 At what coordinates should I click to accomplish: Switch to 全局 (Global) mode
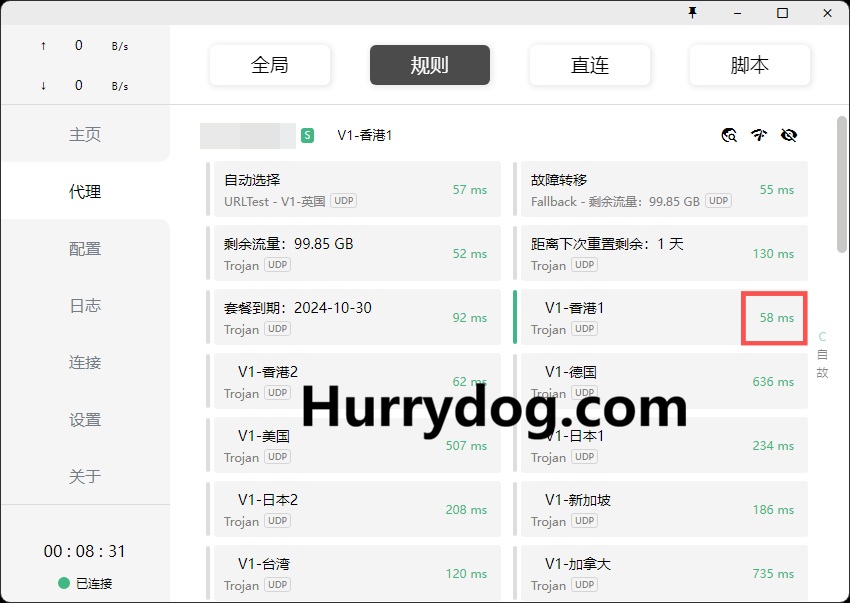tap(270, 65)
